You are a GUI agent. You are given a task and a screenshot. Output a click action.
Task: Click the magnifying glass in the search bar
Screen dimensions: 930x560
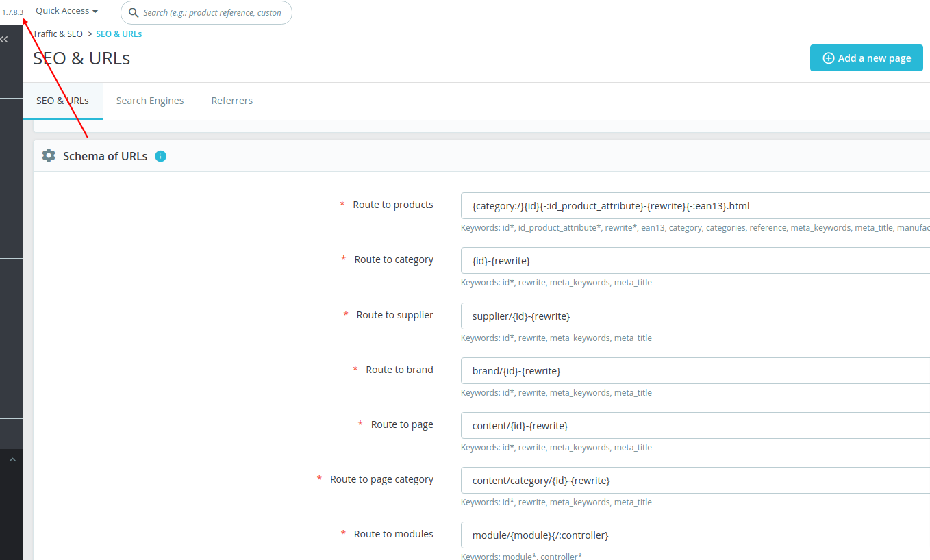134,12
